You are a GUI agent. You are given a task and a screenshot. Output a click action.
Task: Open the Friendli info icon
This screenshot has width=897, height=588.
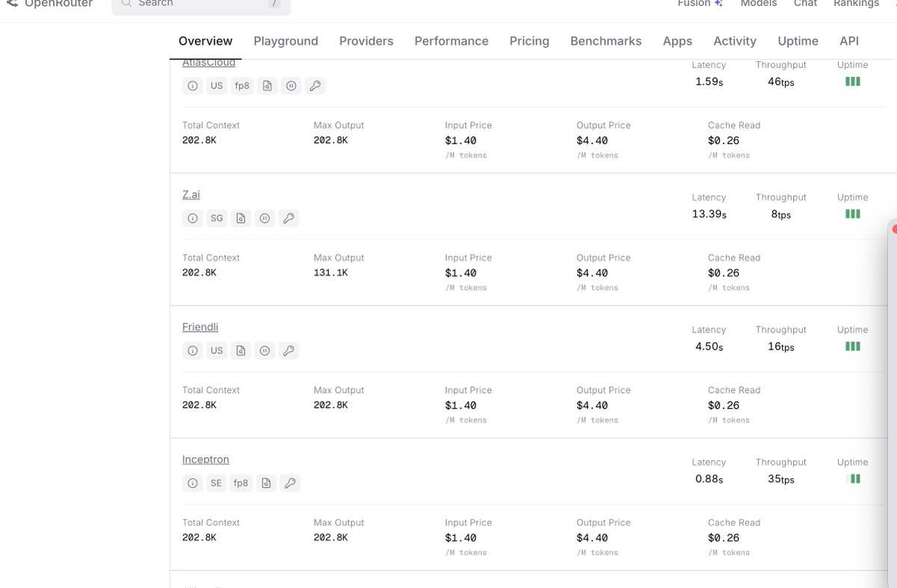click(x=193, y=350)
